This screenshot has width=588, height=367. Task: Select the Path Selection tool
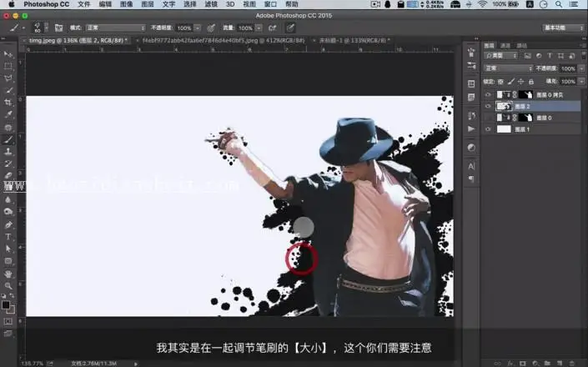coord(8,249)
